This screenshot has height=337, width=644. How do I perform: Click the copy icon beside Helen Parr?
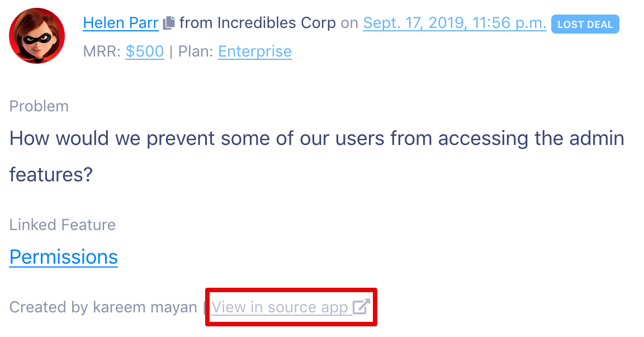(x=169, y=23)
